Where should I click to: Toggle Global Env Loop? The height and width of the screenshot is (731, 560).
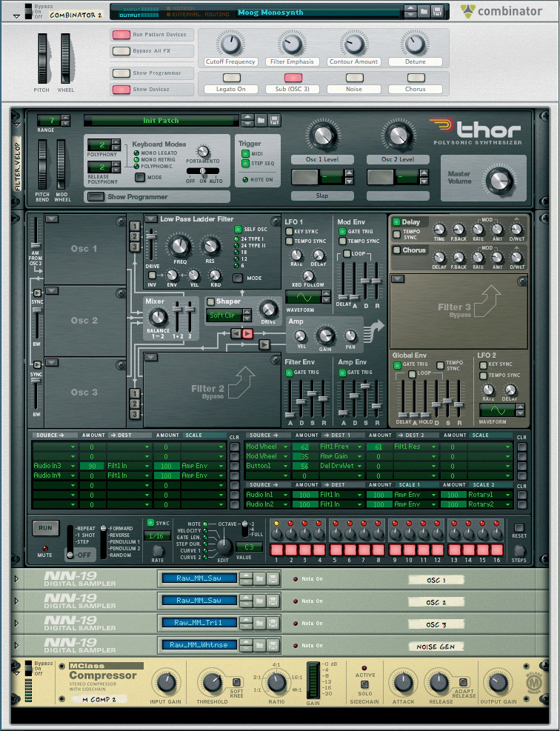412,374
